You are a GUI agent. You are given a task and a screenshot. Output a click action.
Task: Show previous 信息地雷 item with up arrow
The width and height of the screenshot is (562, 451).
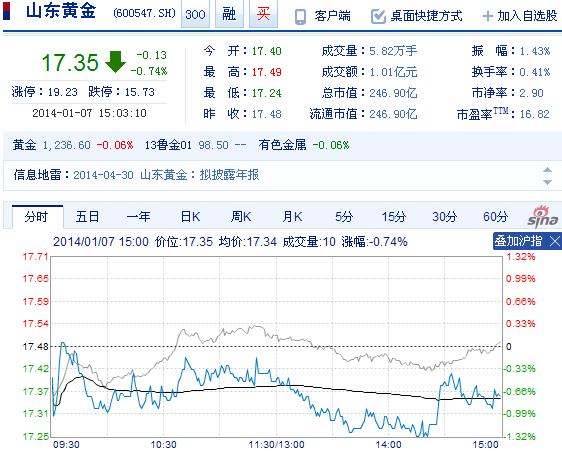pos(547,170)
